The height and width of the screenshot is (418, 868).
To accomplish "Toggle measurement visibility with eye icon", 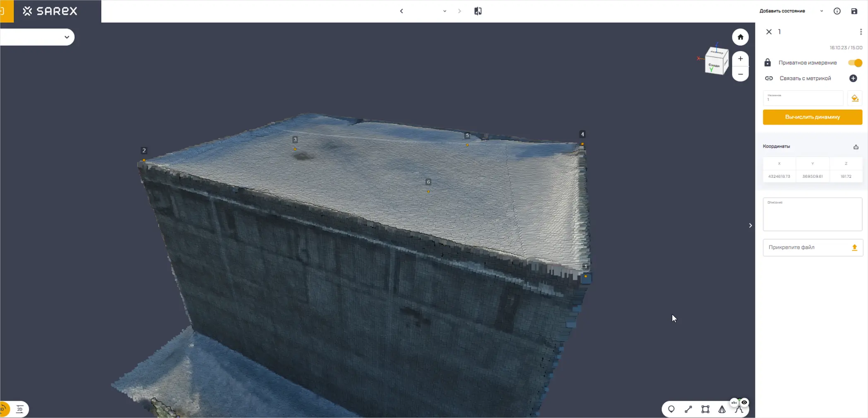I will [744, 402].
